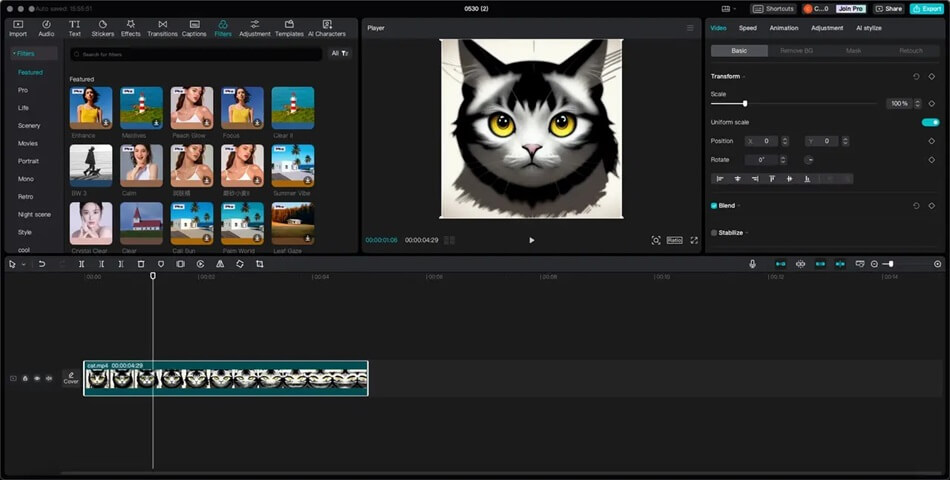This screenshot has width=950, height=480.
Task: Click the Split clip tool
Action: pos(81,264)
